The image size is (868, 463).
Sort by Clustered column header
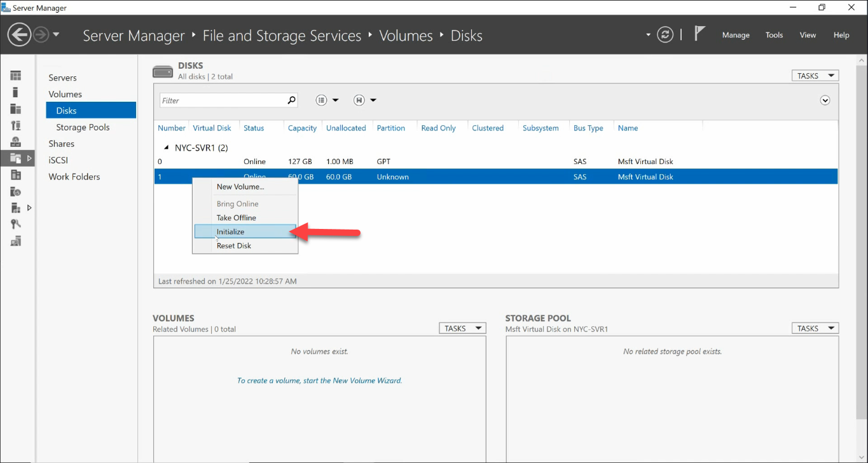click(x=488, y=128)
